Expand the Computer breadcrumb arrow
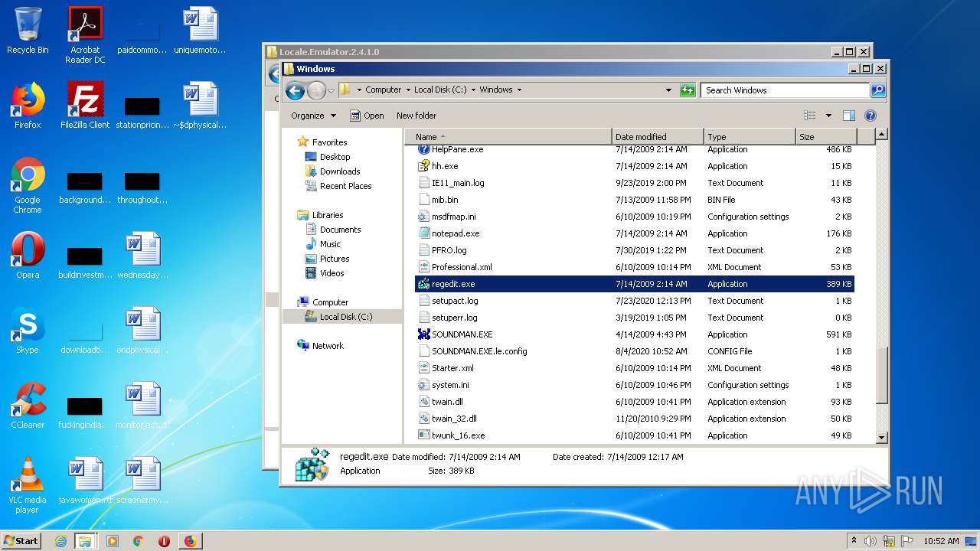Image resolution: width=980 pixels, height=551 pixels. (x=408, y=90)
